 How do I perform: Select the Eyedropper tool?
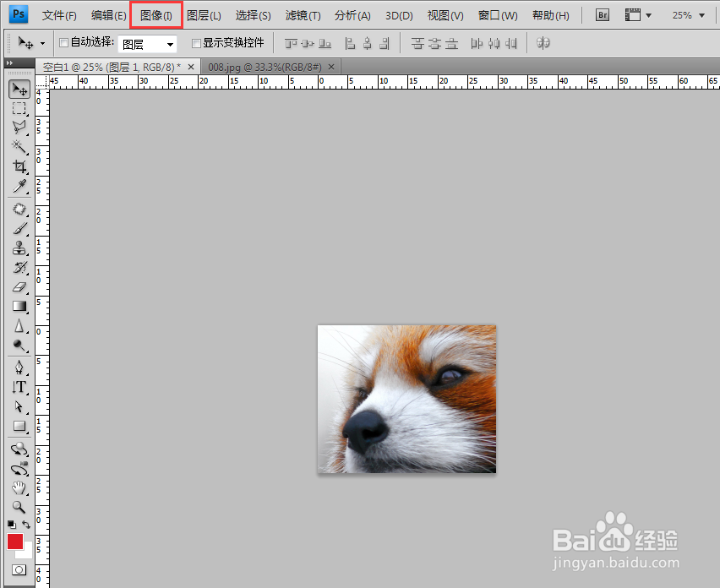[19, 186]
